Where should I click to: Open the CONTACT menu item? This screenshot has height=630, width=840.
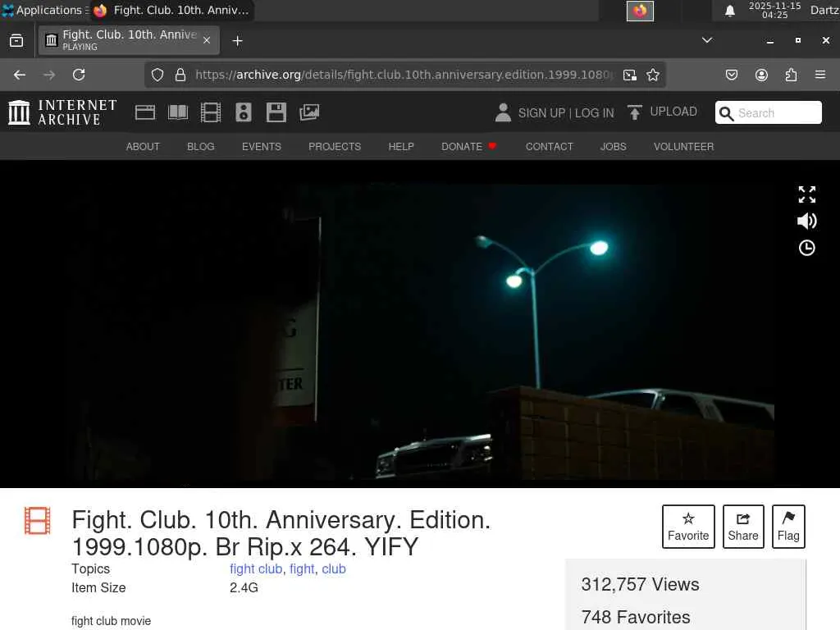(x=549, y=147)
